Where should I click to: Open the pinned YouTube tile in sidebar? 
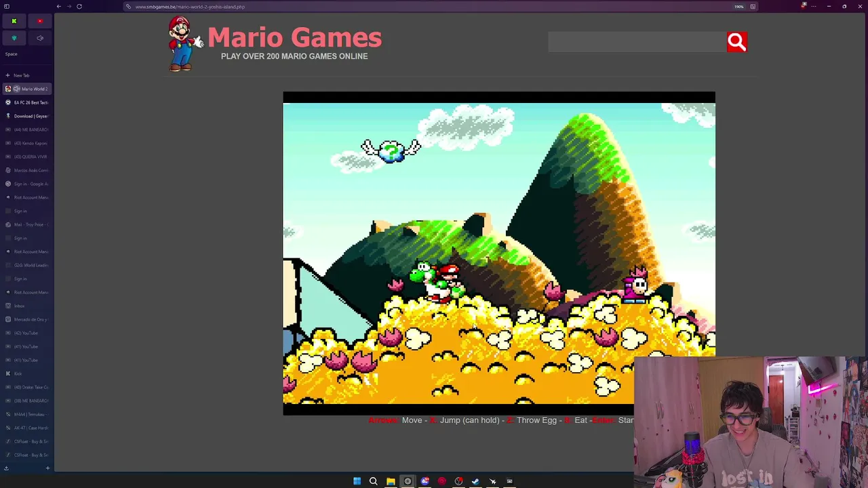40,21
